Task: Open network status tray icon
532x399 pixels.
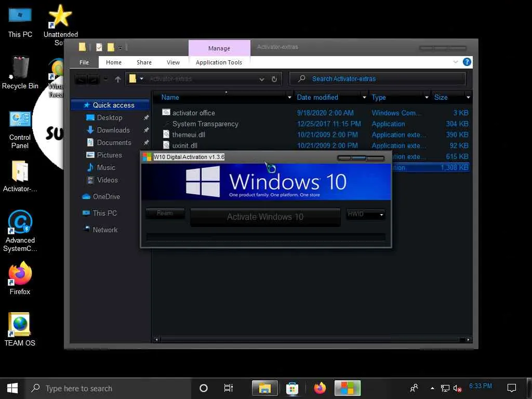Action: point(445,388)
